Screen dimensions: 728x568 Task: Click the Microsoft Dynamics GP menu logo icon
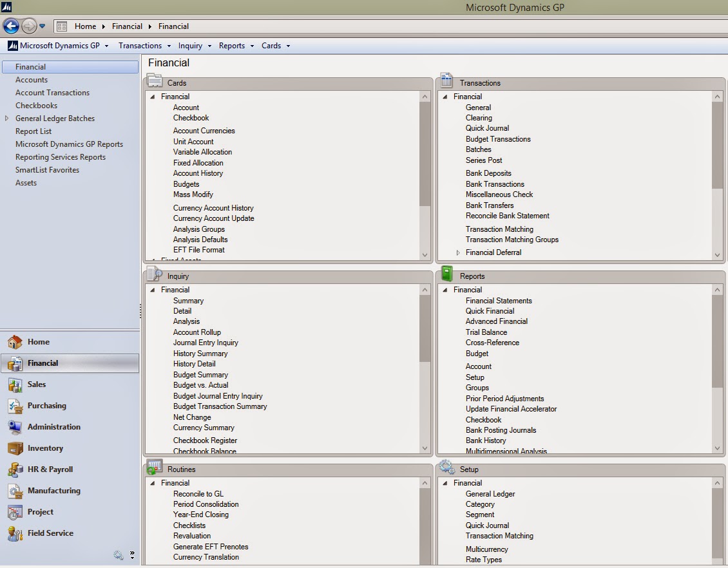click(x=12, y=46)
